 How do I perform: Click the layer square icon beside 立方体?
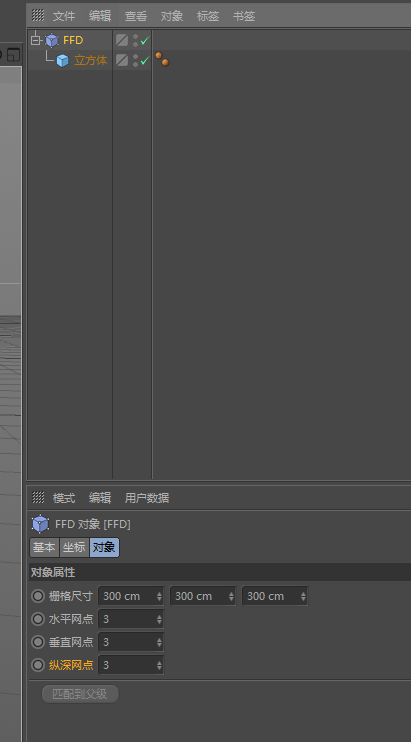(x=122, y=60)
